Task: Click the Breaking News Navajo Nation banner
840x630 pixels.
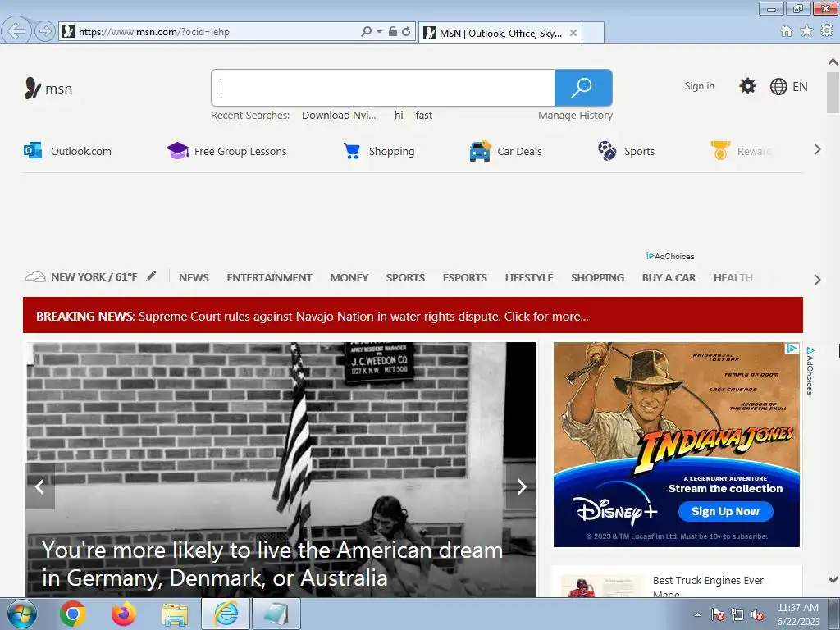Action: 413,316
